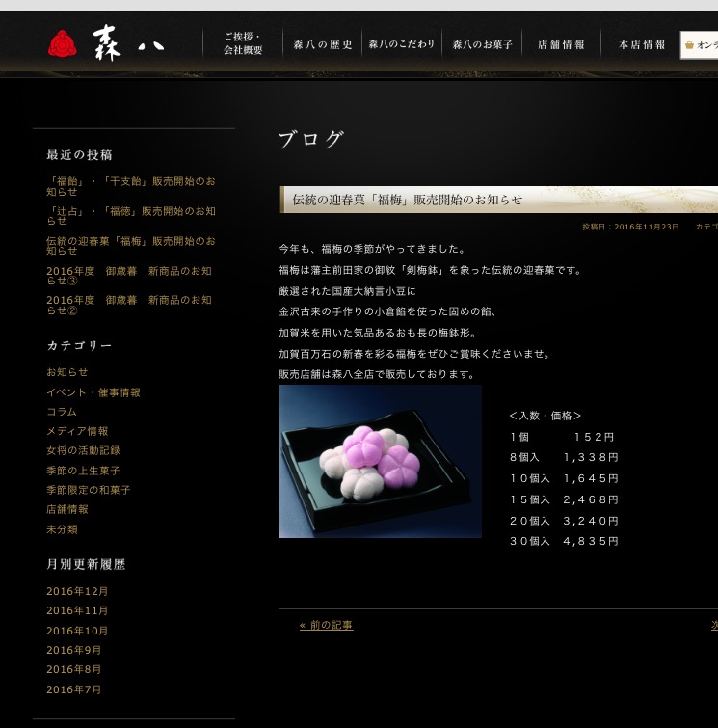Click price row 8個入 1,338円

564,458
